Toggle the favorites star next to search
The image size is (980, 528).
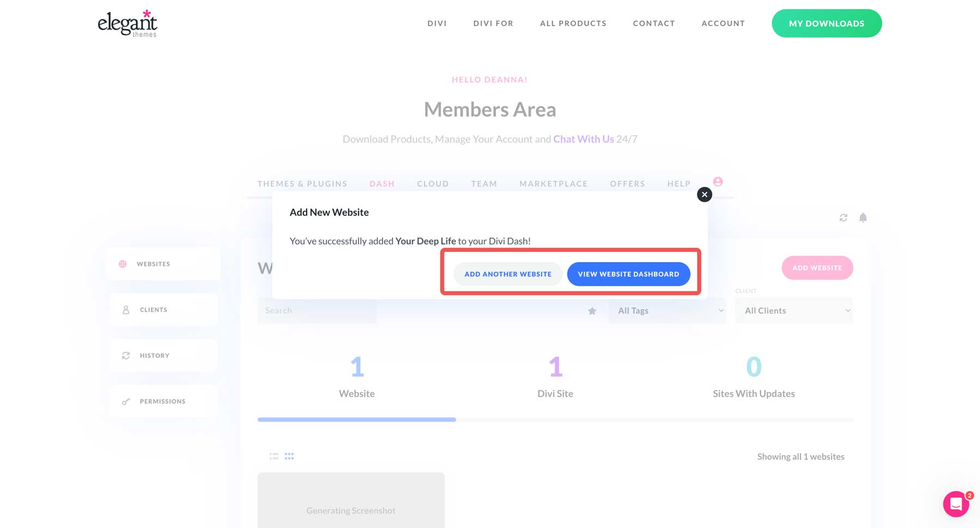click(x=592, y=311)
